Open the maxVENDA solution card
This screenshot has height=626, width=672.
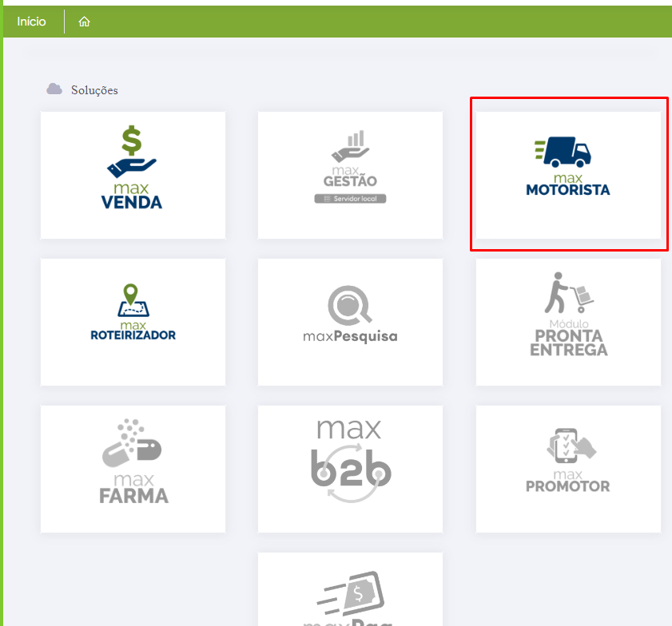click(x=133, y=175)
